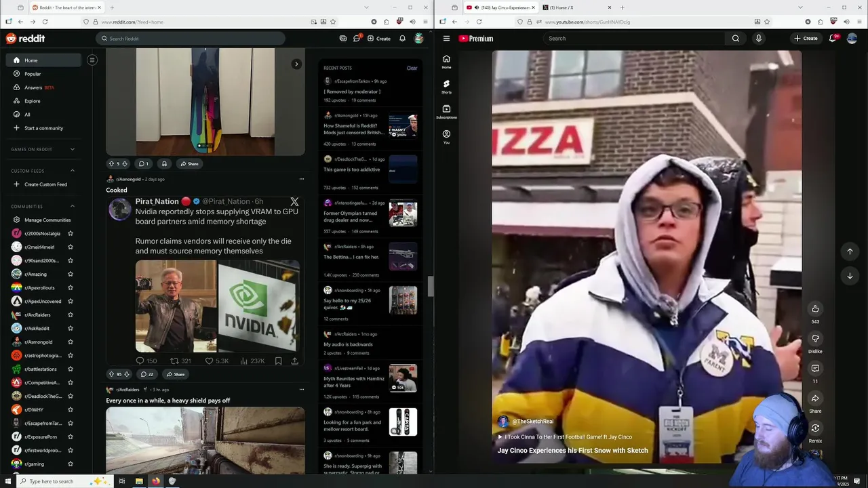Click Start a community
The width and height of the screenshot is (868, 488).
44,128
